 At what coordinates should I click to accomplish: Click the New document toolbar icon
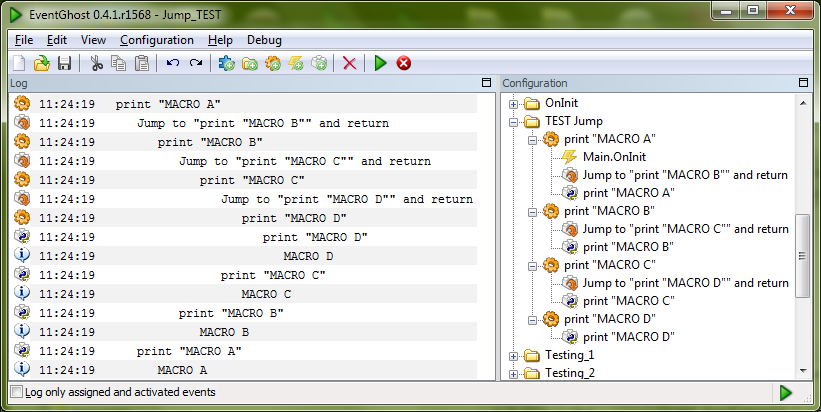click(19, 63)
